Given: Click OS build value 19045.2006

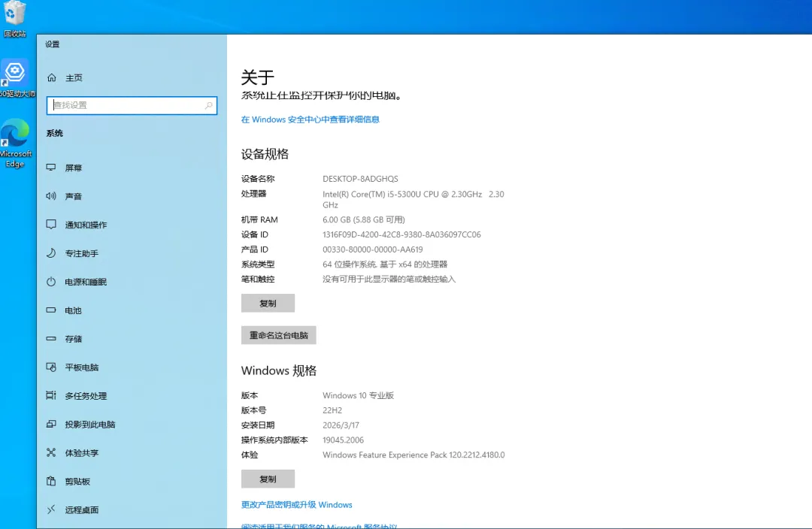Looking at the screenshot, I should tap(344, 440).
